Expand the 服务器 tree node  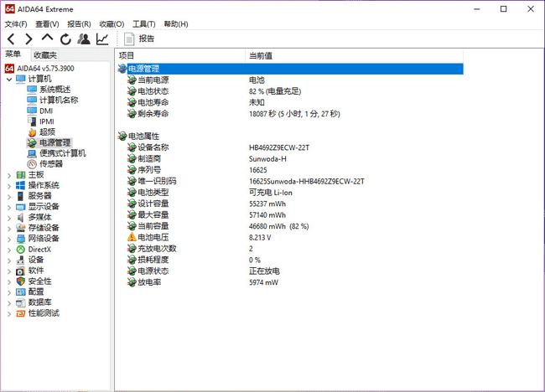(x=9, y=197)
